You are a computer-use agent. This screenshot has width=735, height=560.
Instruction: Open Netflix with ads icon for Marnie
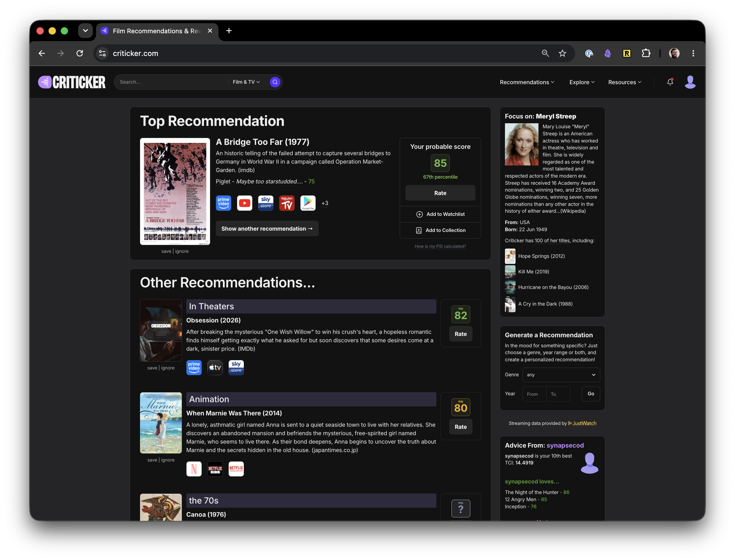236,469
